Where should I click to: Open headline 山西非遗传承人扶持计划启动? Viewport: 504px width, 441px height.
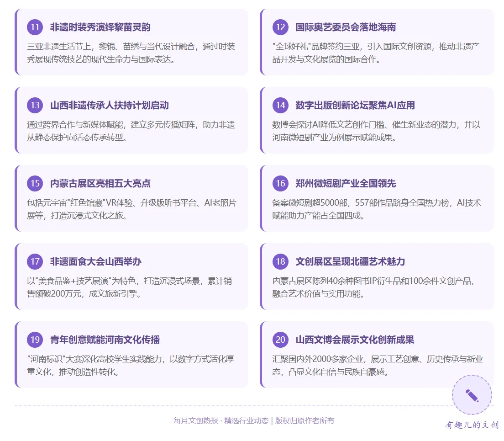110,105
